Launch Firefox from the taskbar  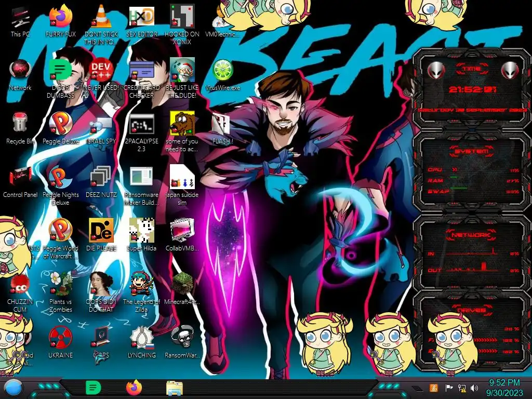134,388
